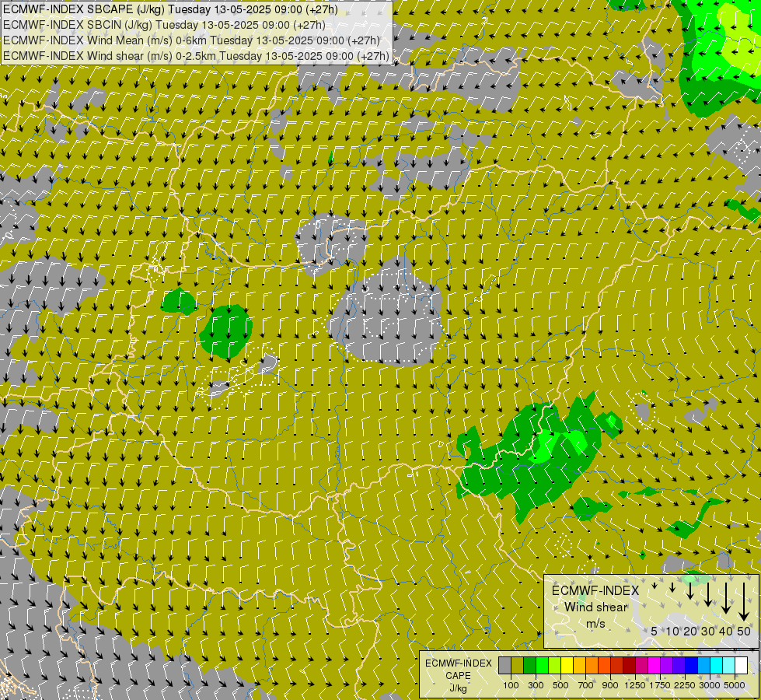Select the pale cyan swatch left of 5000 tick
The image size is (761, 700).
[x=728, y=665]
